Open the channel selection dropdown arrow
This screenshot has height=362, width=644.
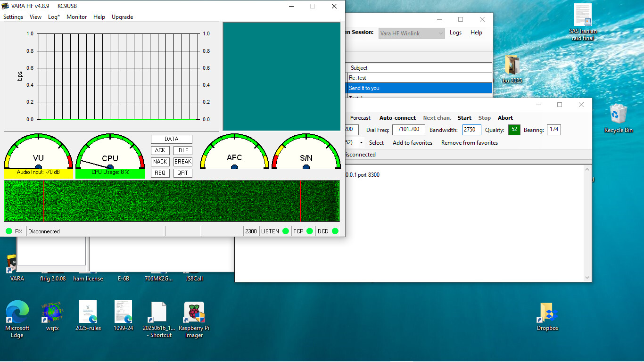coord(361,143)
